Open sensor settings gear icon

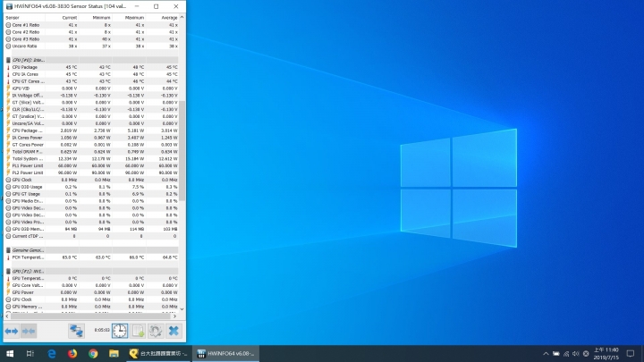coord(156,331)
